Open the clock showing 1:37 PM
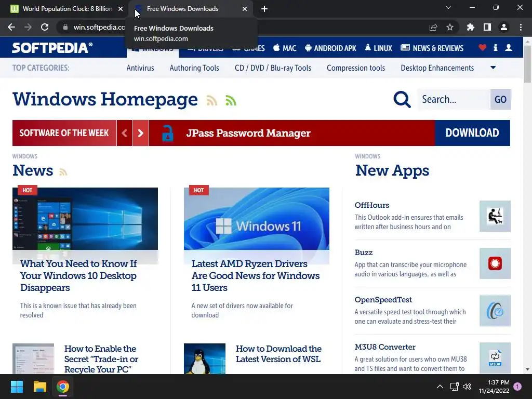532x399 pixels. [494, 387]
